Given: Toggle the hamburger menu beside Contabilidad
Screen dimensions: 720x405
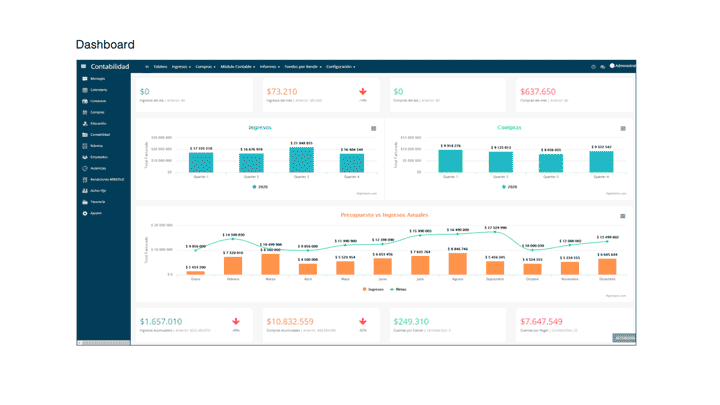Looking at the screenshot, I should coord(84,66).
